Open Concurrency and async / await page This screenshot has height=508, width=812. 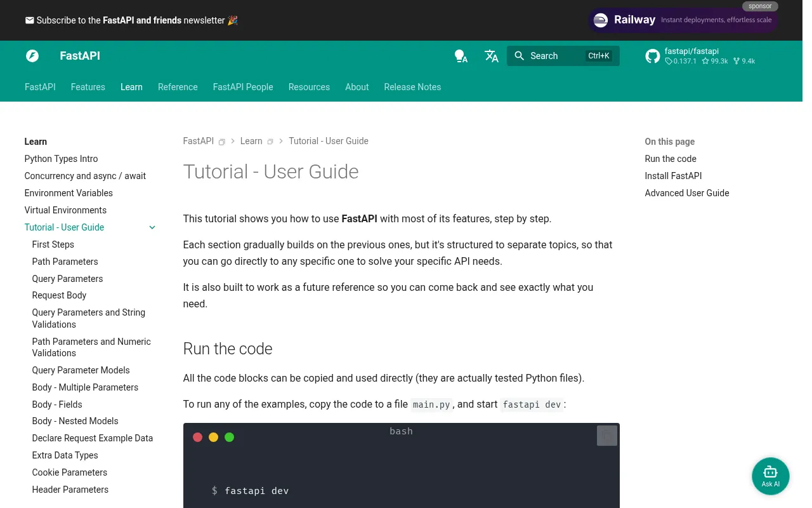[85, 176]
